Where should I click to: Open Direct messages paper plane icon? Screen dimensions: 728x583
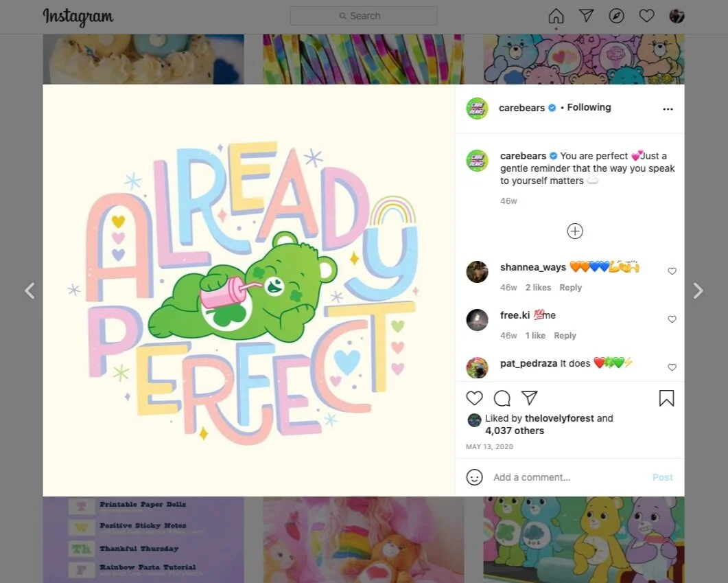coord(587,16)
